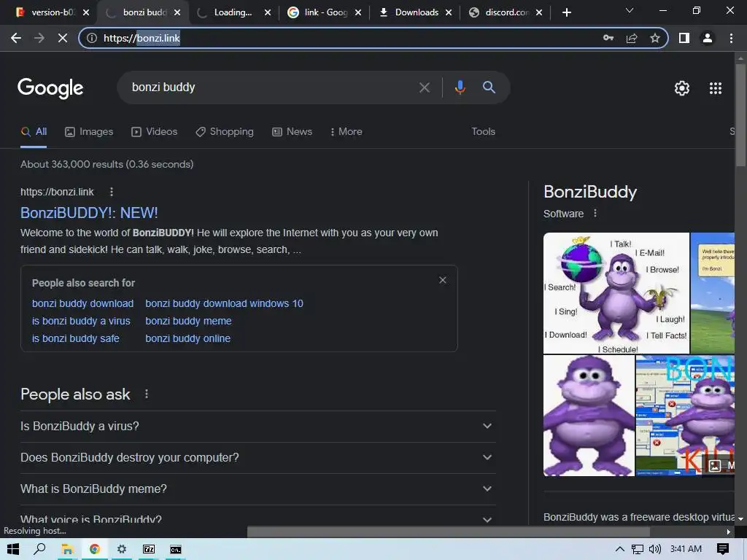747x560 pixels.
Task: Go to the Google logo homepage
Action: [x=50, y=88]
